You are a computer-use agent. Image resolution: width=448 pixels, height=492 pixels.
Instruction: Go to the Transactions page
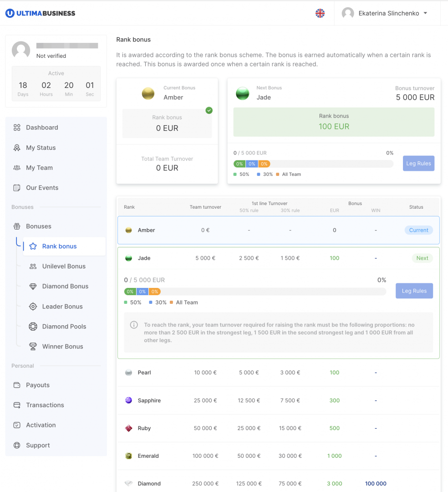45,405
